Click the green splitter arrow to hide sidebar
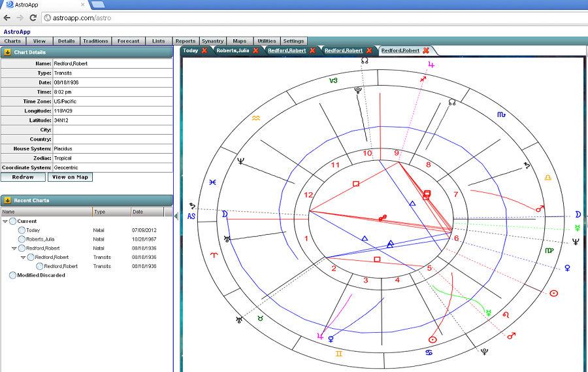This screenshot has height=372, width=588. point(176,214)
